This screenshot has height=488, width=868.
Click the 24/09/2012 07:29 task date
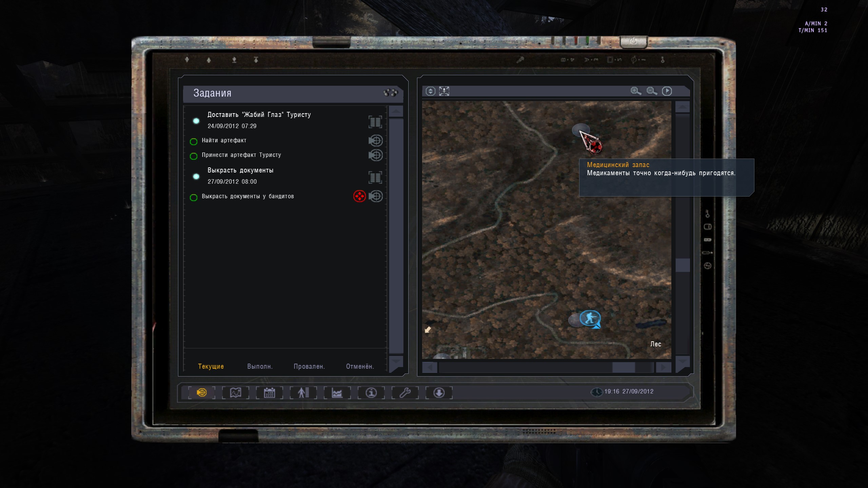[232, 126]
